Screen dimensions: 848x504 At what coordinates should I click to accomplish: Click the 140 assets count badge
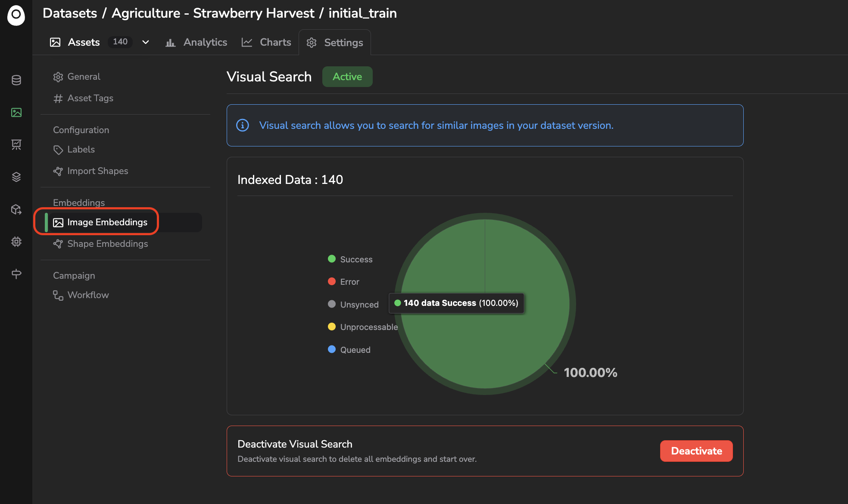pyautogui.click(x=120, y=42)
